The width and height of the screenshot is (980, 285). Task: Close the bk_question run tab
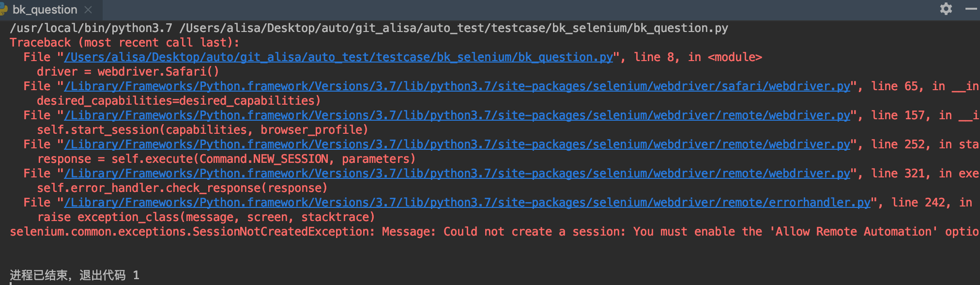88,10
